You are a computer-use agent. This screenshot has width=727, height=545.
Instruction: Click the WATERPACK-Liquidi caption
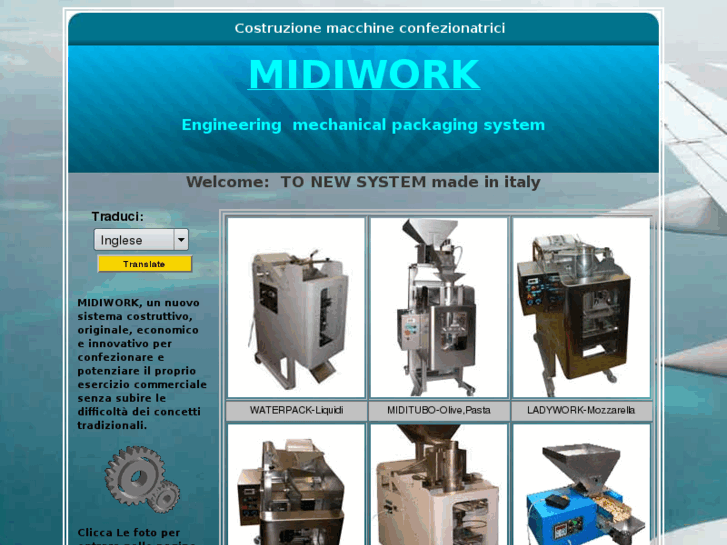point(296,410)
